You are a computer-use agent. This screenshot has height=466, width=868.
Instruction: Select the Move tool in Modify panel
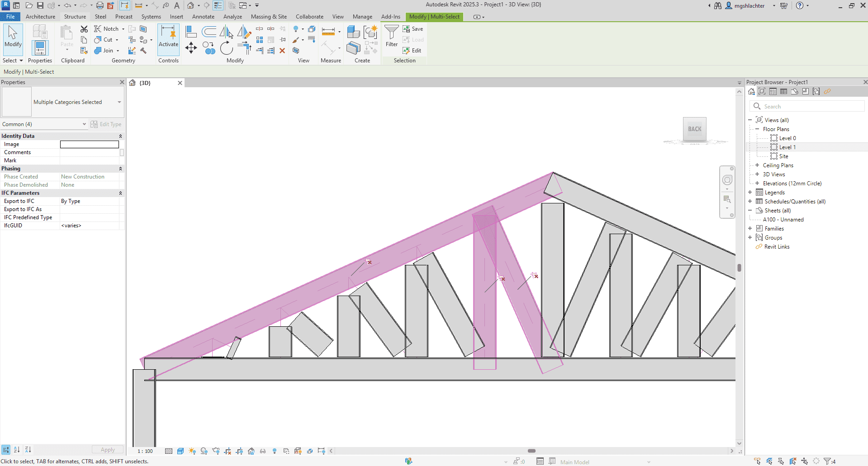191,48
